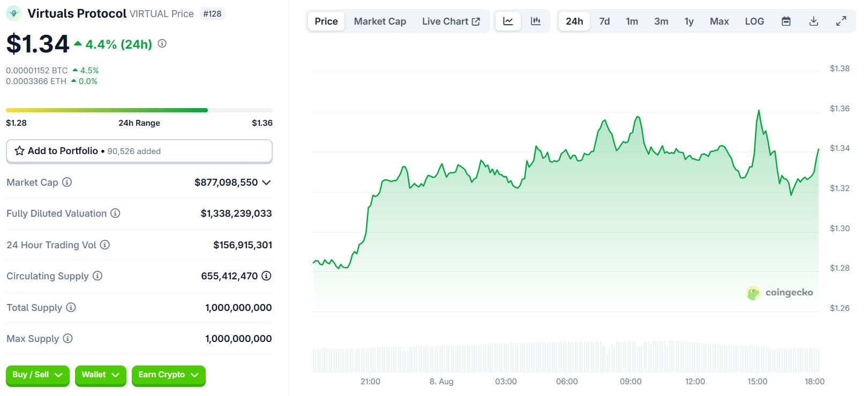
Task: Select the Market Cap chart tab
Action: (380, 21)
